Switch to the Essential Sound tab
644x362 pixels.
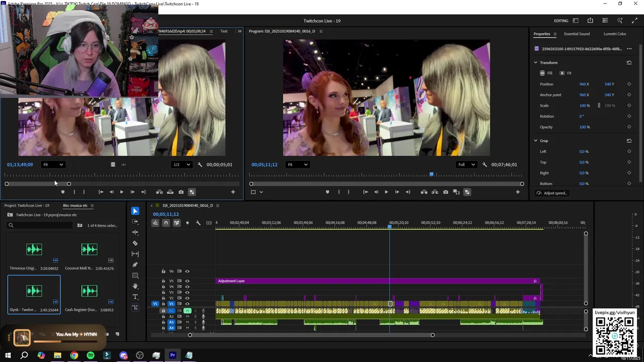click(x=577, y=34)
